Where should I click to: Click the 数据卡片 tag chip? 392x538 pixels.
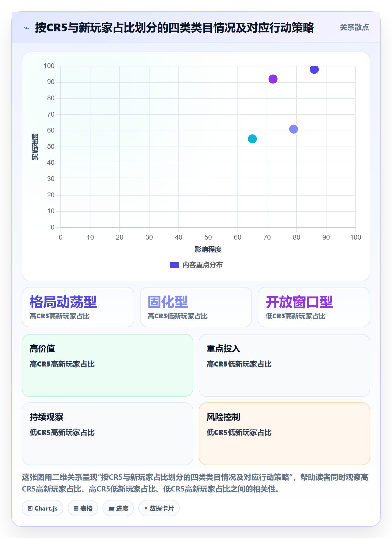point(159,508)
